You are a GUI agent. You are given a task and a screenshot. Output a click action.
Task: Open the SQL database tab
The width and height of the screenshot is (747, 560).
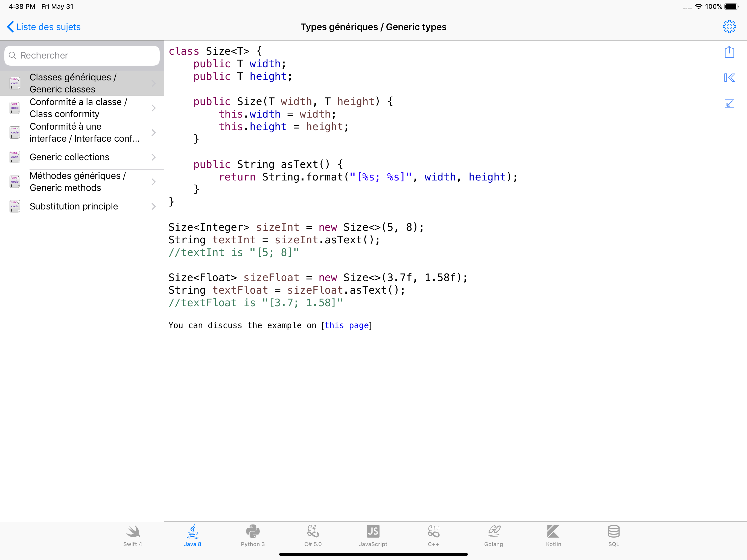coord(614,535)
